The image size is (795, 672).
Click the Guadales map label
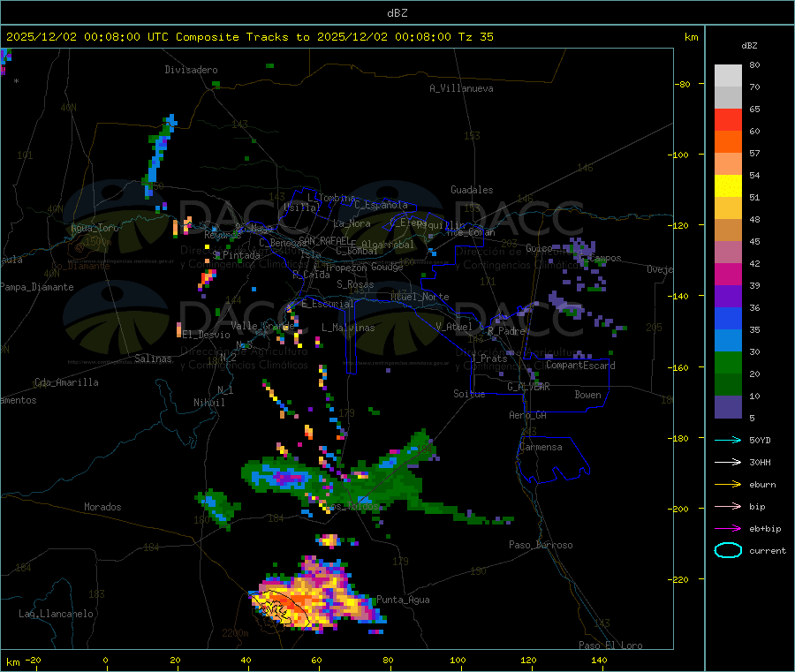pyautogui.click(x=472, y=190)
